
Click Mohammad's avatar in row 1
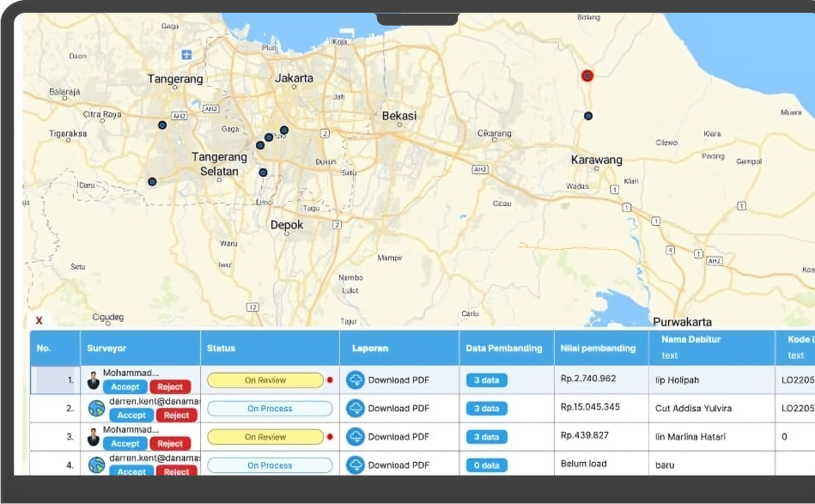tap(94, 381)
